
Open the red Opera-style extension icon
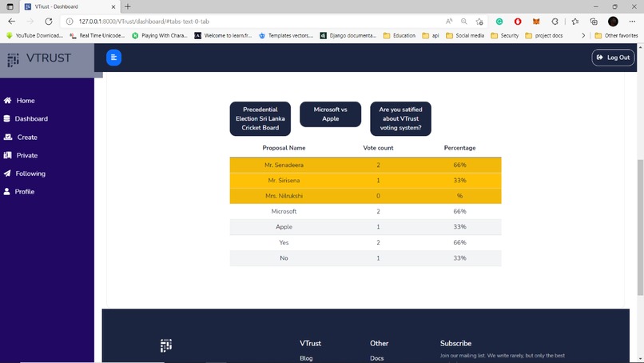click(x=518, y=22)
